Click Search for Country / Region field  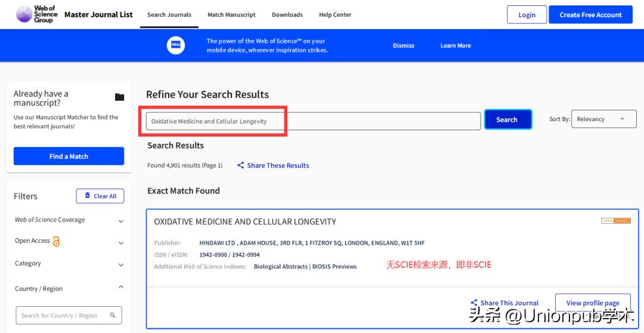(69, 315)
